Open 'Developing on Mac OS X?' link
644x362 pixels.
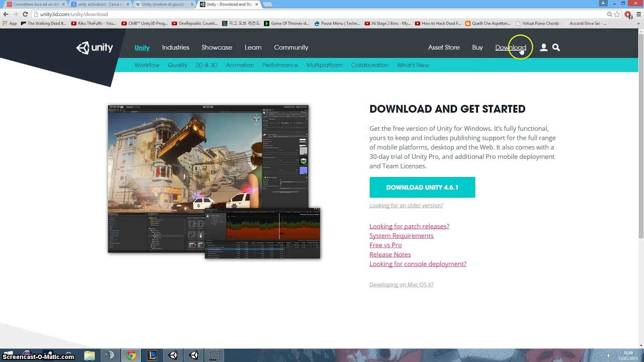[x=401, y=285]
